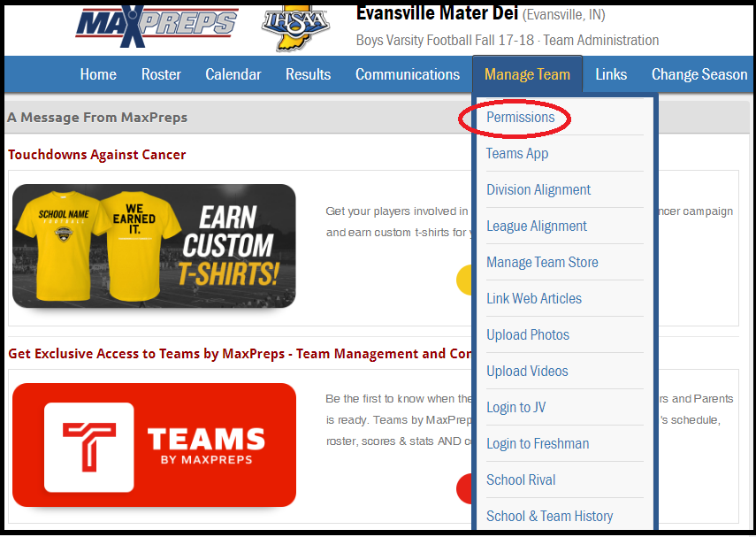Select Teams App menu entry

pyautogui.click(x=517, y=153)
